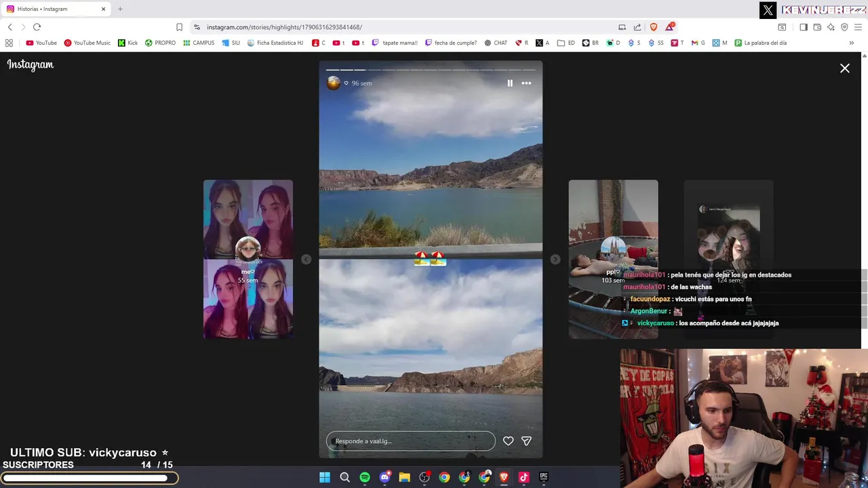Share this page icon in address bar
Screen dimensions: 868x488
click(x=637, y=27)
